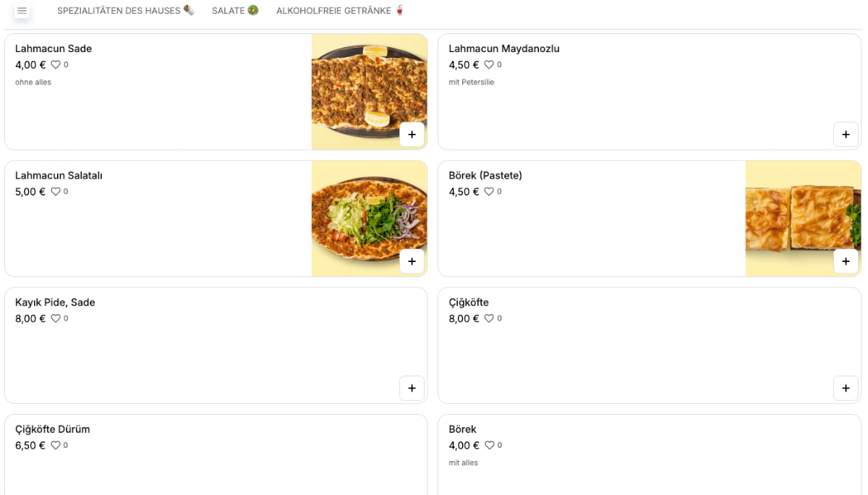Add Lahmacun Maydanozlu to cart
Screen dimensions: 868x495
pyautogui.click(x=846, y=135)
